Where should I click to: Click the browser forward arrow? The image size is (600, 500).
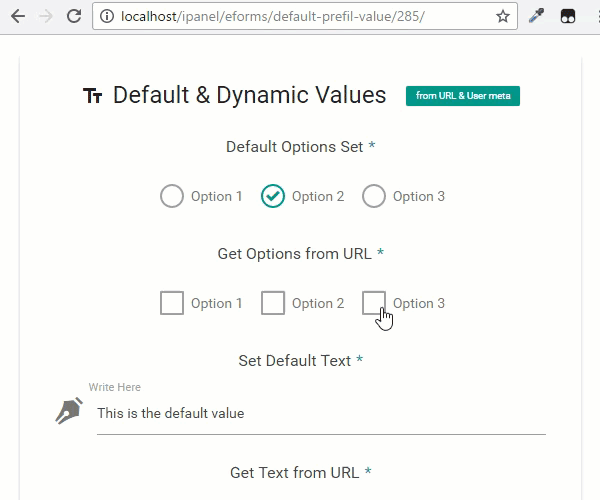46,16
